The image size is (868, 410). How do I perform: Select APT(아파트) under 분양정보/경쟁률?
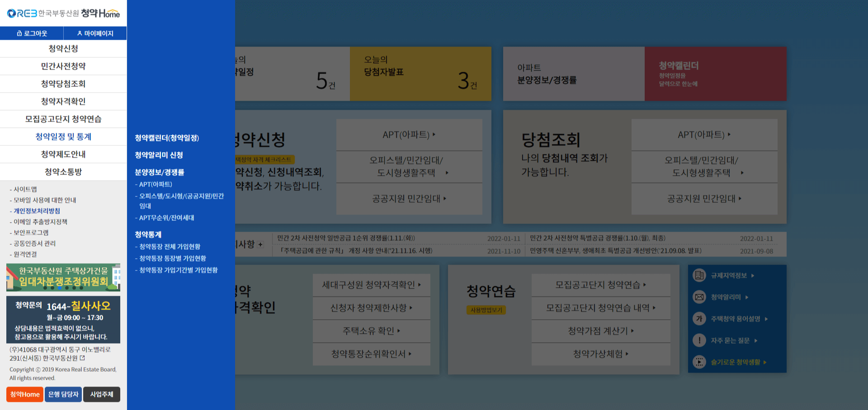point(155,184)
